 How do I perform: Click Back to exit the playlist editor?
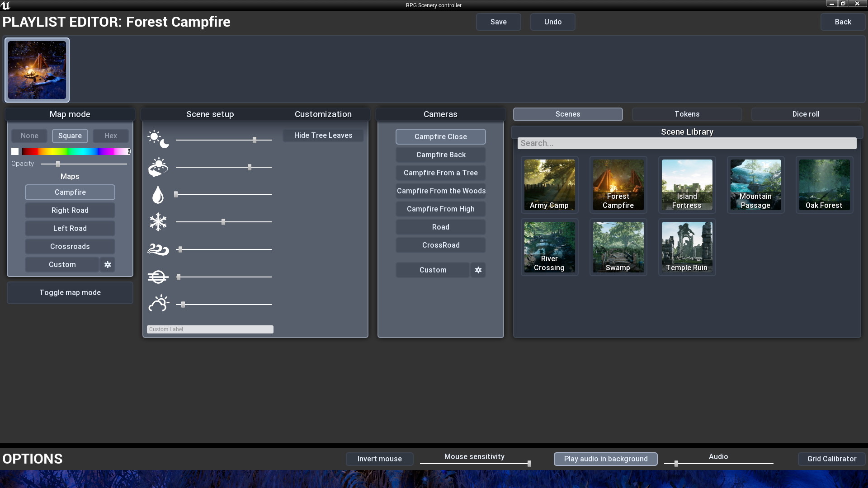point(843,22)
